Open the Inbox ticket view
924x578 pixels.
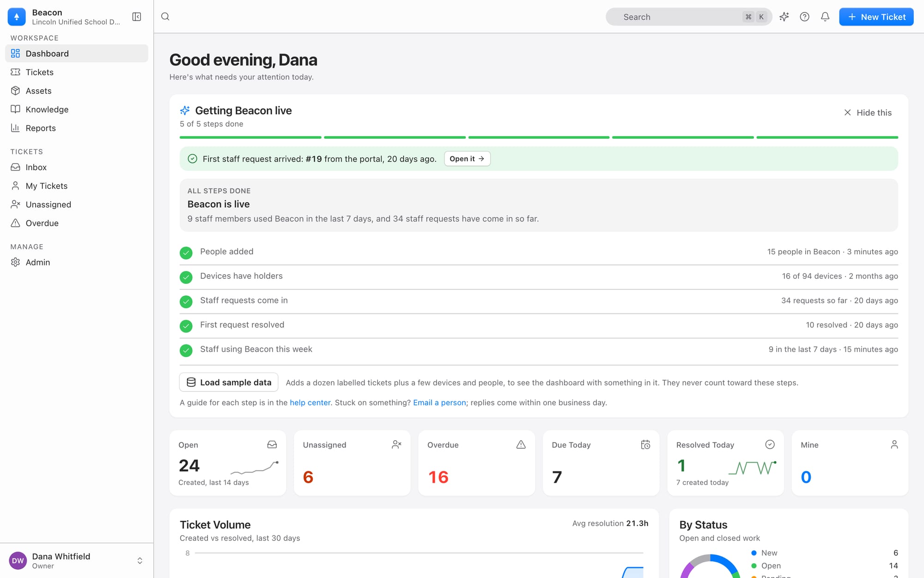77,167
